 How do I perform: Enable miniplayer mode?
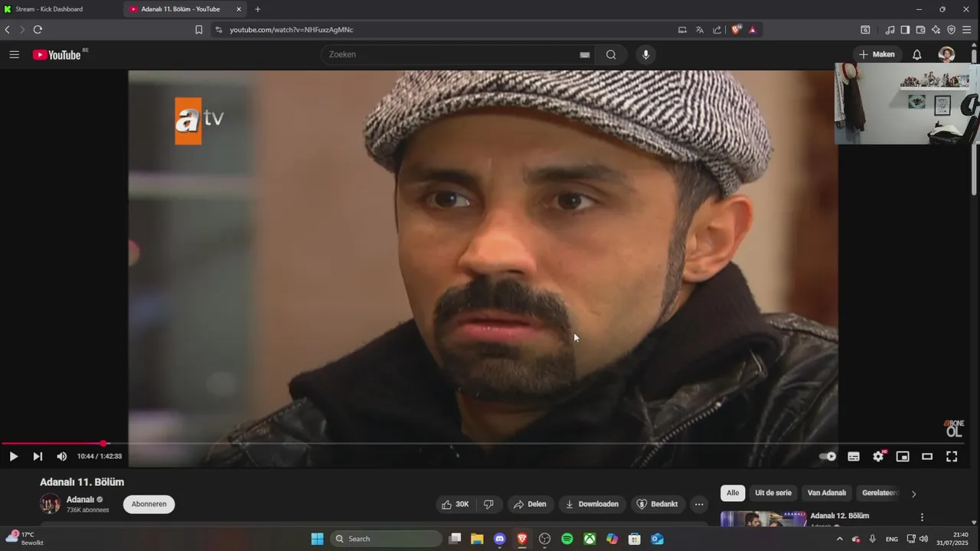[x=903, y=457]
